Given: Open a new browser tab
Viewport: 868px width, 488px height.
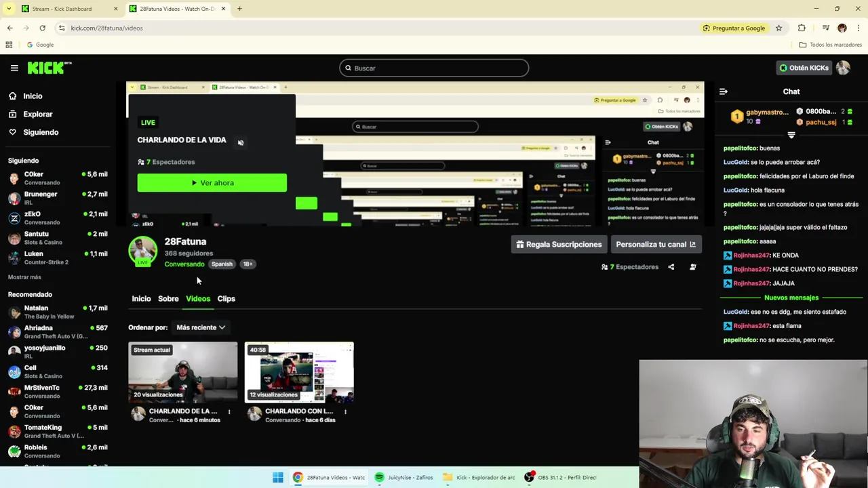Looking at the screenshot, I should pyautogui.click(x=239, y=9).
